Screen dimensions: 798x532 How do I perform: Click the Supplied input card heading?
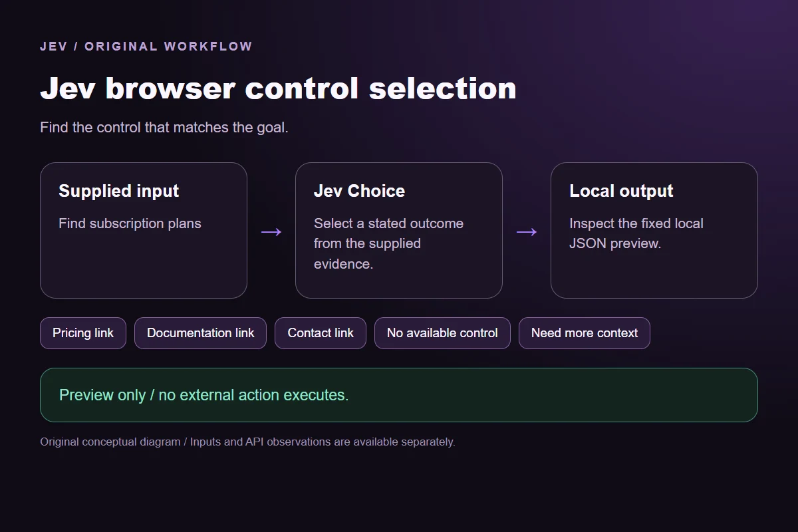(x=119, y=191)
